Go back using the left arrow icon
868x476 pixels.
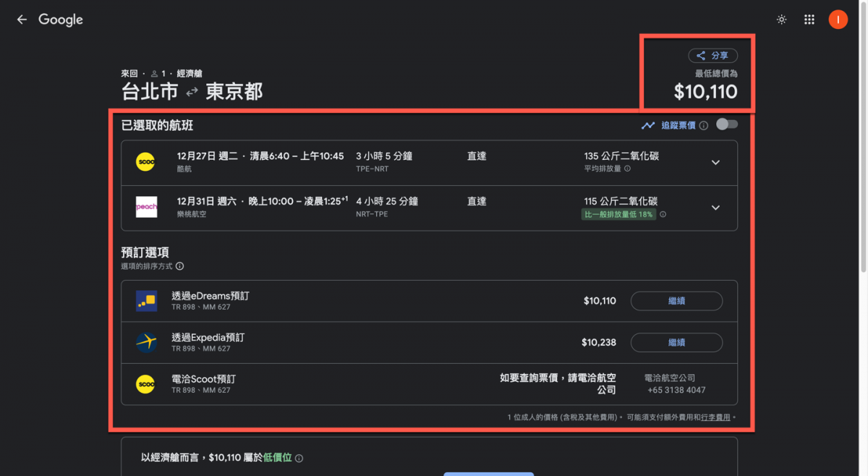(x=22, y=20)
